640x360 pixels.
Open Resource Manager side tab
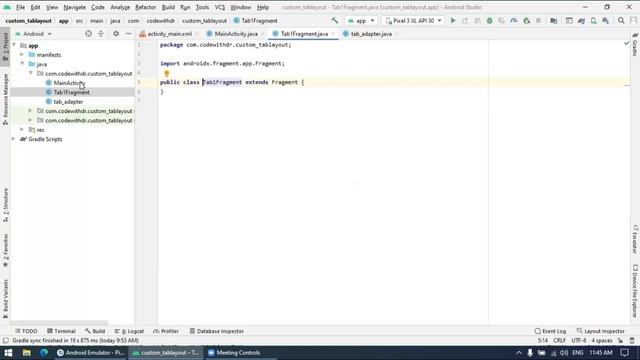pyautogui.click(x=5, y=99)
